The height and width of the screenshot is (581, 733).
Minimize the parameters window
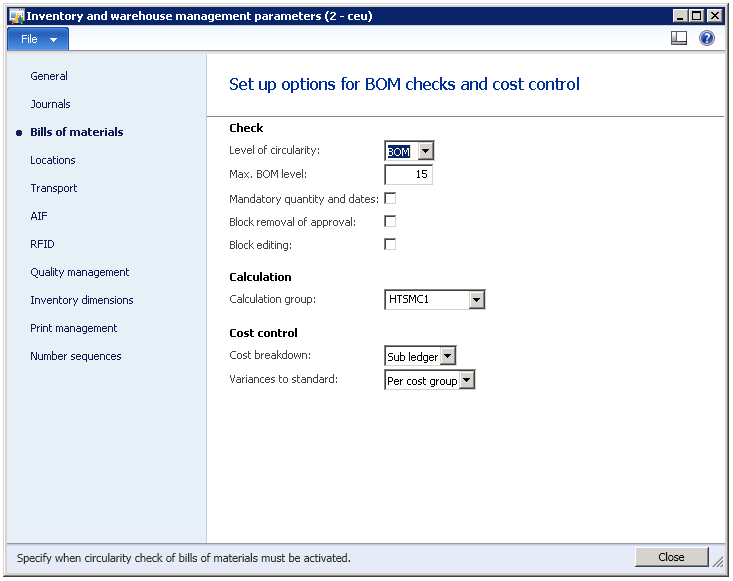pyautogui.click(x=680, y=16)
